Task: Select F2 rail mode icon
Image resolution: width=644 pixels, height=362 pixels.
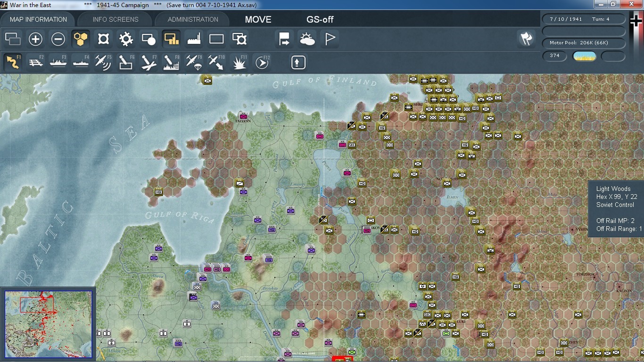Action: [x=35, y=62]
